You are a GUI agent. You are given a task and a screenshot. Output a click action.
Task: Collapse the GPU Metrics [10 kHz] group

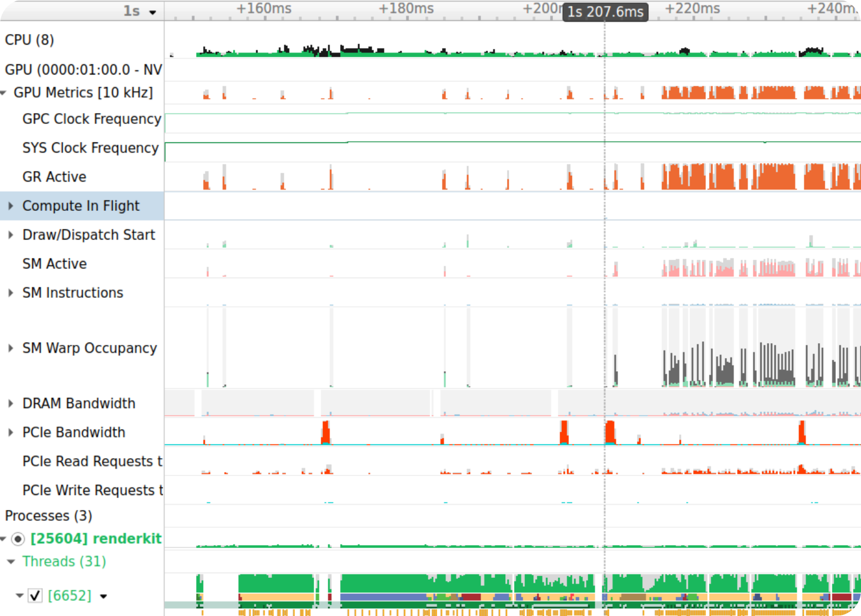pyautogui.click(x=4, y=93)
